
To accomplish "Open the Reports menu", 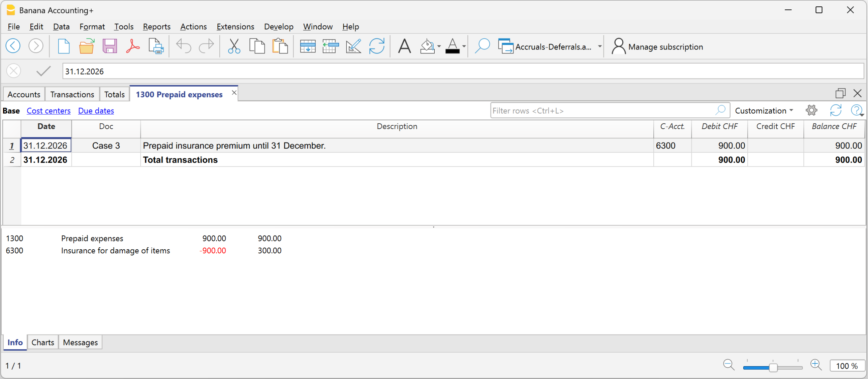I will point(156,27).
